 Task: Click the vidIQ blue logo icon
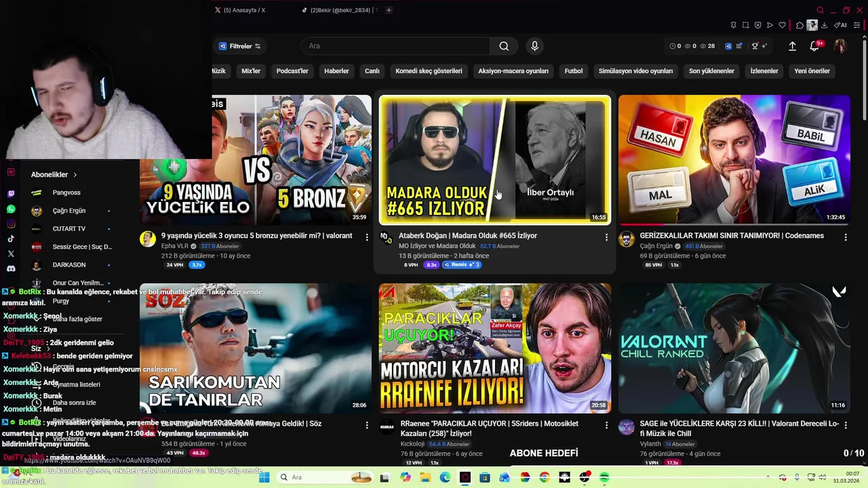click(x=728, y=46)
